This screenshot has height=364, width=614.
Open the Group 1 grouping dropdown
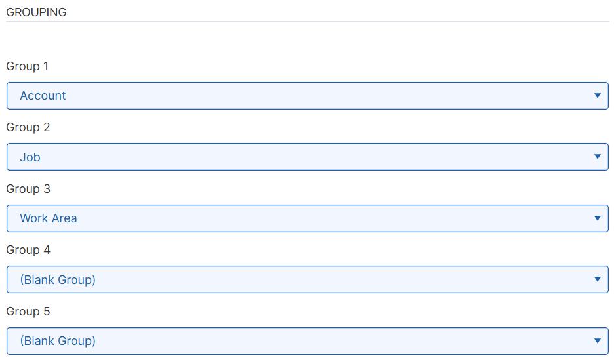click(x=307, y=96)
